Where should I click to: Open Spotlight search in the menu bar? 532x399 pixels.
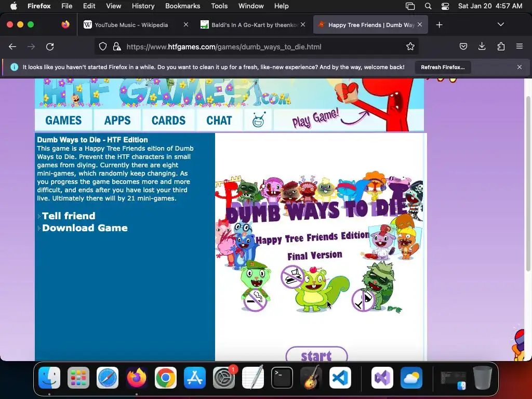pos(428,6)
